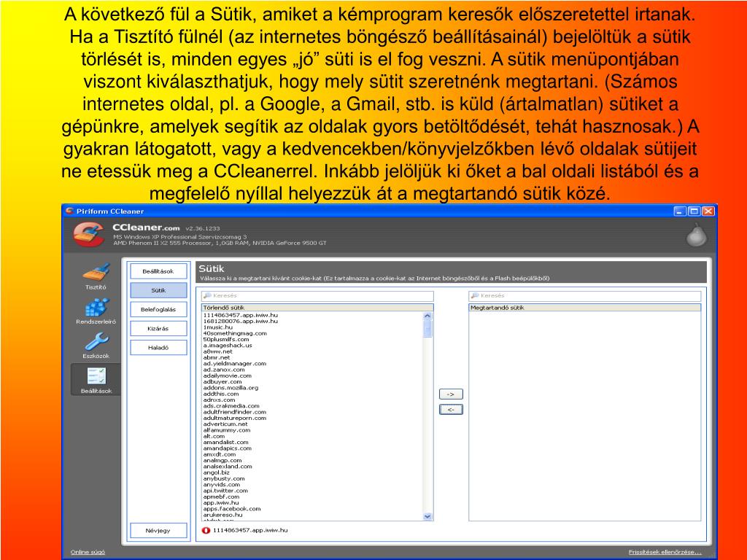747x560 pixels.
Task: Select the apmebf.com cookie
Action: [221, 497]
